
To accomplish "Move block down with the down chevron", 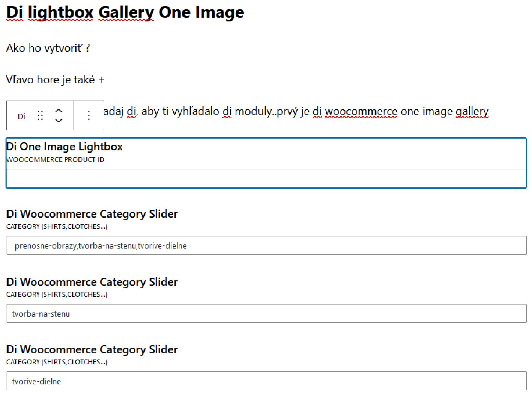I will point(59,120).
